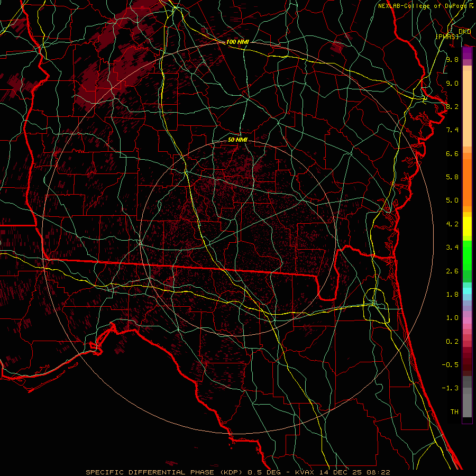Click the KDP legend heading at top right
The width and height of the screenshot is (476, 476).
pos(464,32)
